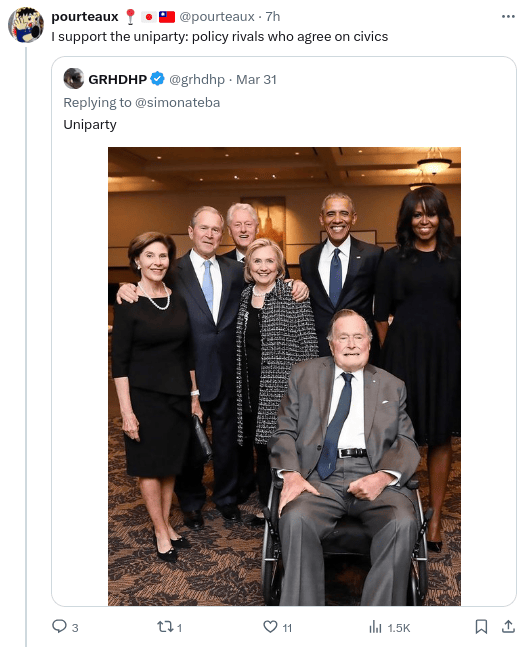Visit the @pourteaux handle
Viewport: 528px width, 647px height.
pos(217,17)
